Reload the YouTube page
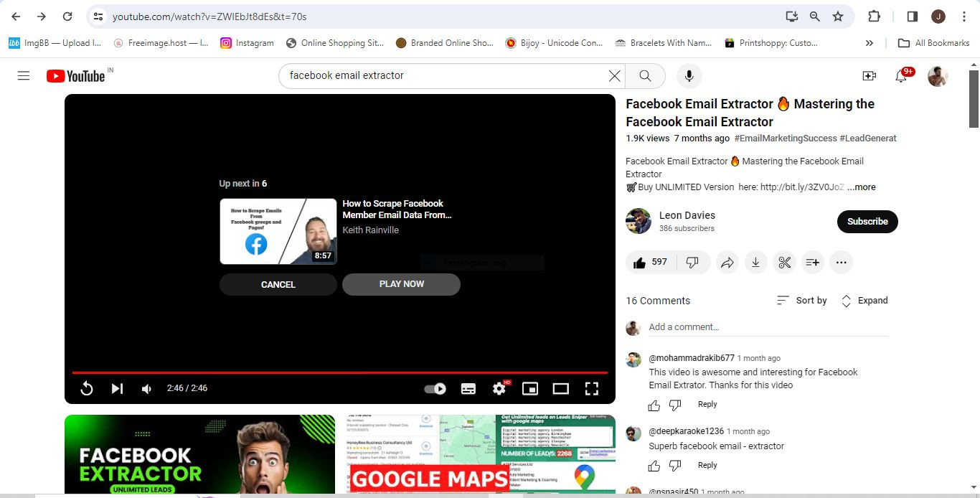This screenshot has width=980, height=498. (67, 17)
